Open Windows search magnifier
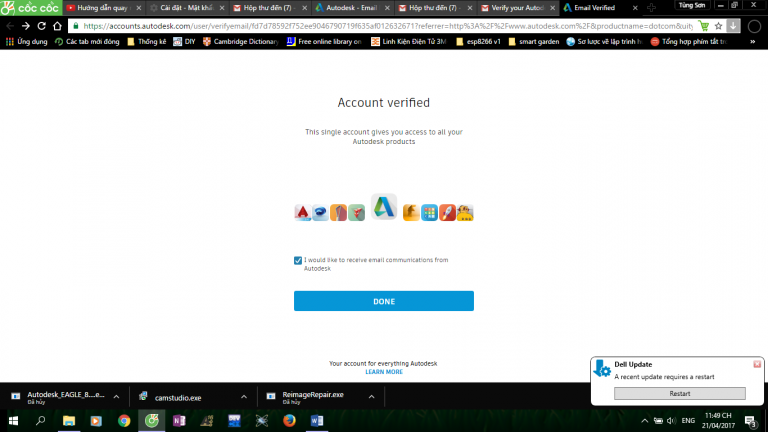The width and height of the screenshot is (768, 432). pyautogui.click(x=41, y=421)
